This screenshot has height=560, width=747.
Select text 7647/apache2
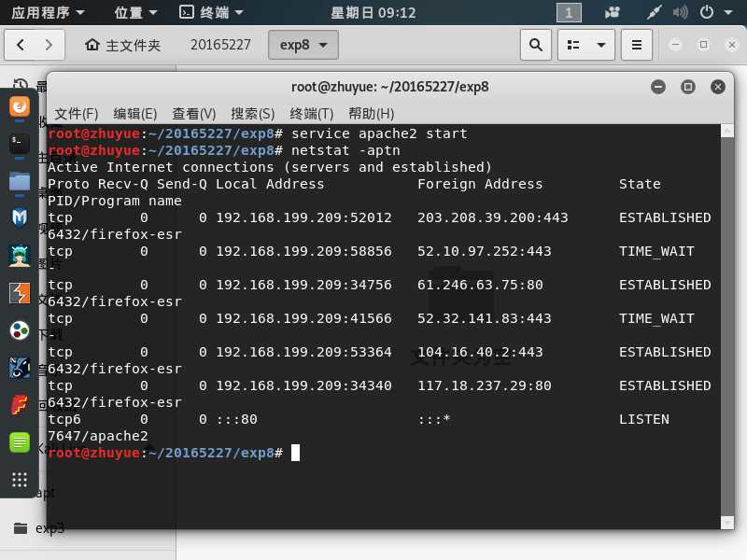coord(98,436)
